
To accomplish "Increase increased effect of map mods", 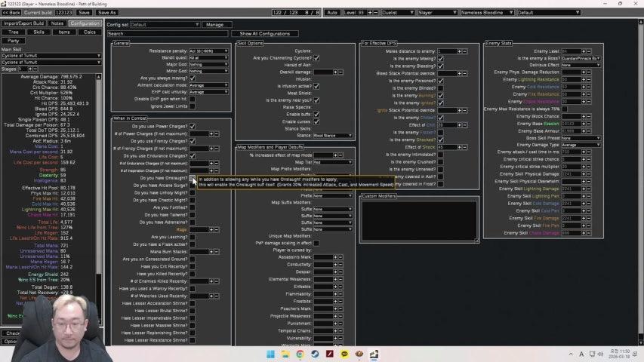I will pyautogui.click(x=335, y=155).
